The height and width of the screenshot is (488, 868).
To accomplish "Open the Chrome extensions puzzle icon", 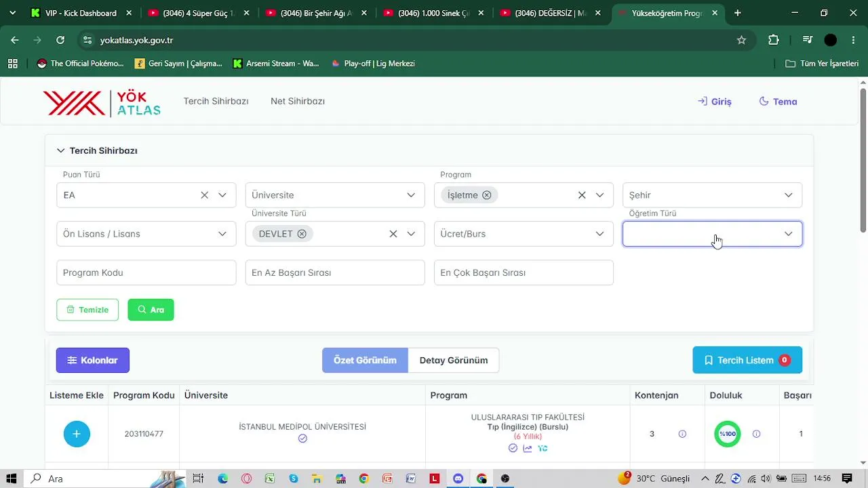I will click(x=774, y=40).
